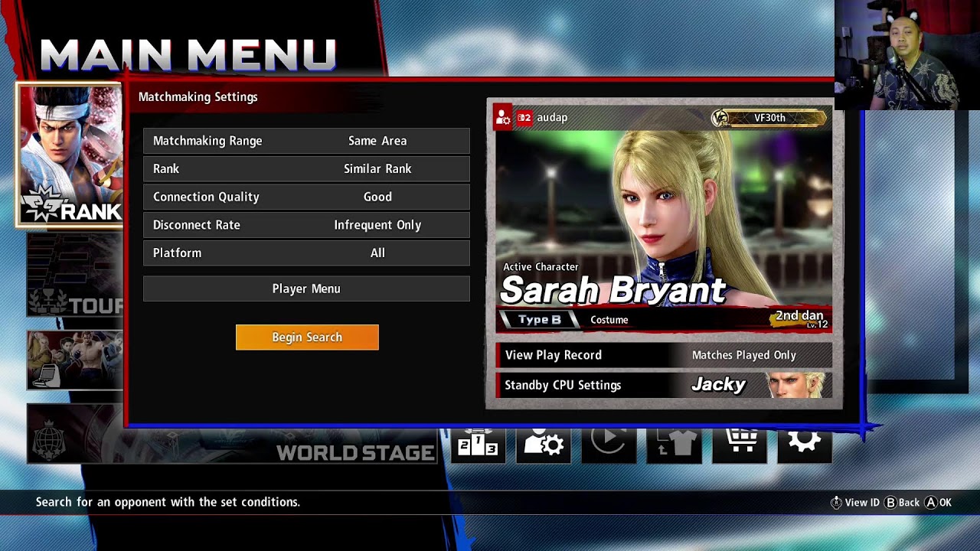Select the Tournament menu tile
Screen dimensions: 980x551
(x=75, y=275)
